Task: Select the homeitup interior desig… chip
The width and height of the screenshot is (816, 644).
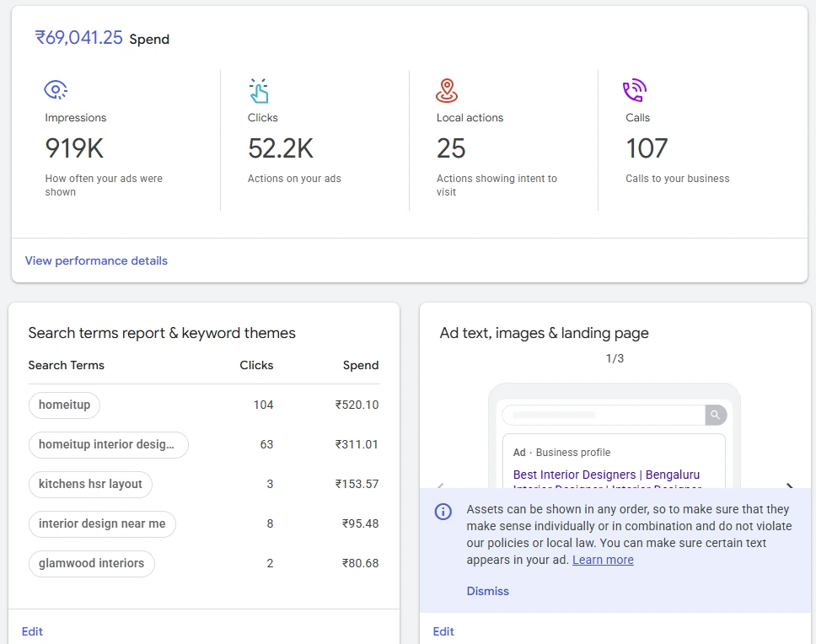Action: click(x=108, y=444)
